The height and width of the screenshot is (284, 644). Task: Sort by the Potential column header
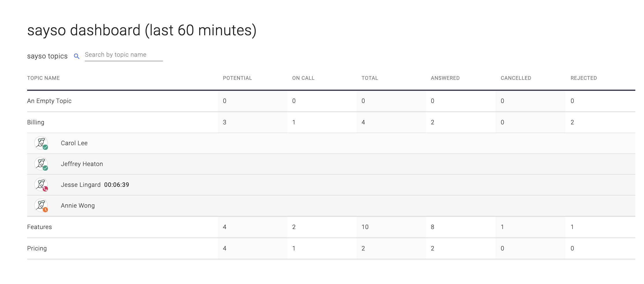point(237,78)
